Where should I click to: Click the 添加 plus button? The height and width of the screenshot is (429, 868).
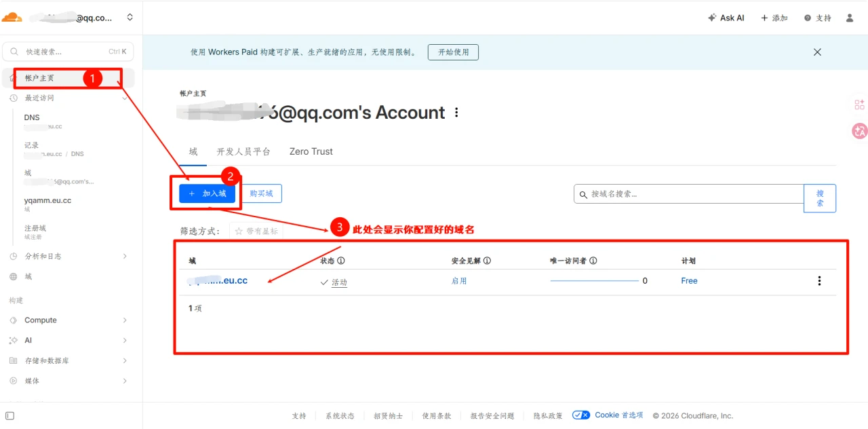click(x=774, y=18)
